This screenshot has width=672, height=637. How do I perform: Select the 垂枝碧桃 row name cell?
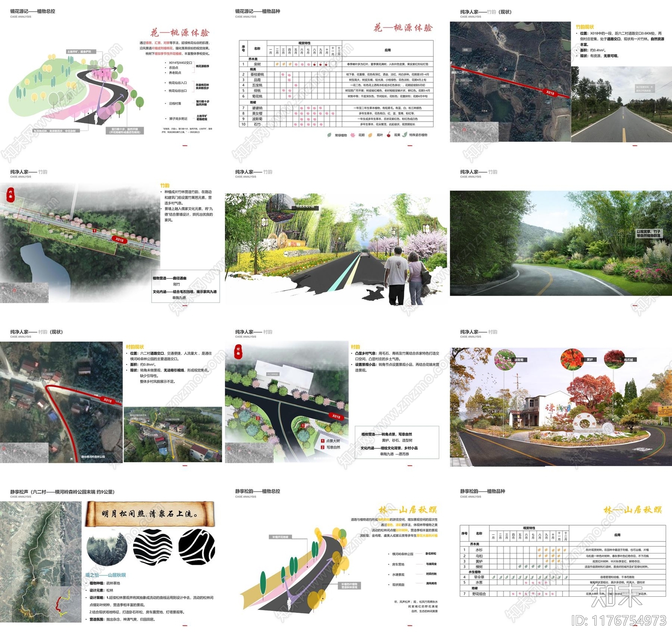point(257,74)
